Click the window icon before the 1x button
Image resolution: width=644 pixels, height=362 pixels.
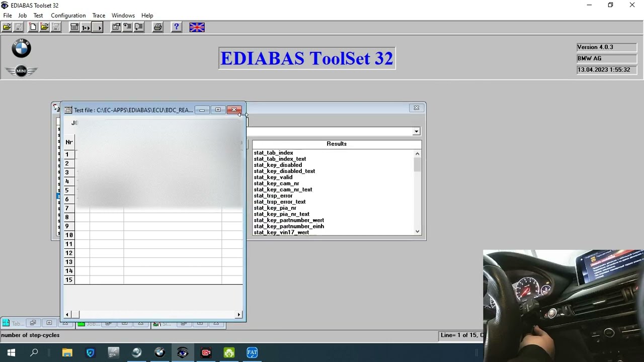click(74, 27)
